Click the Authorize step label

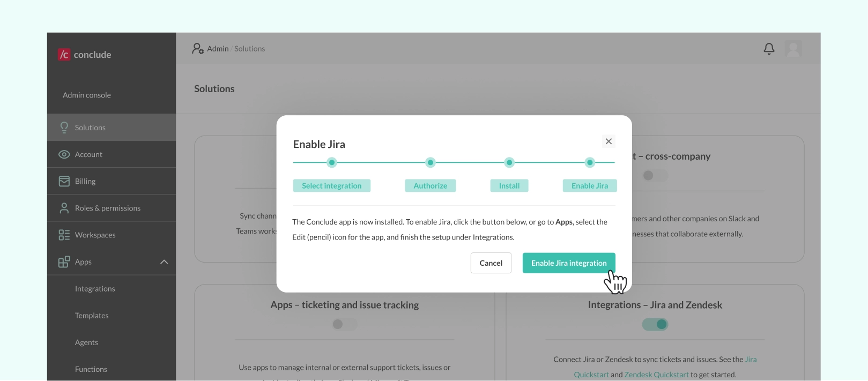(x=431, y=185)
